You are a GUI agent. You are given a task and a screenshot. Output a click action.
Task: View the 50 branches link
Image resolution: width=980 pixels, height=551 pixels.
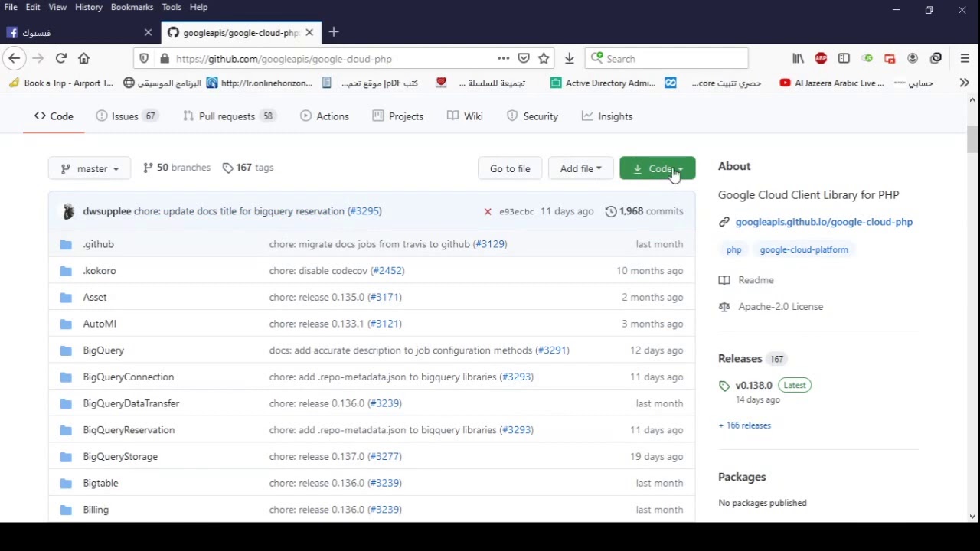tap(177, 168)
